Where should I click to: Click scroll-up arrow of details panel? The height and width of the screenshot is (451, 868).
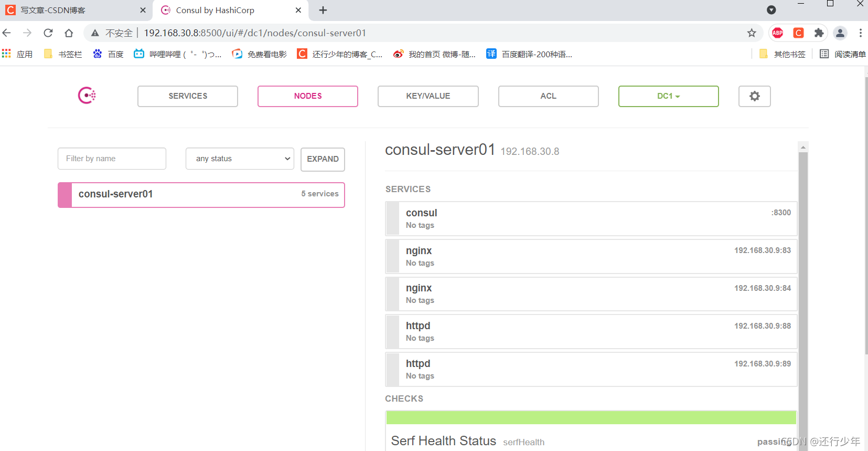(803, 147)
